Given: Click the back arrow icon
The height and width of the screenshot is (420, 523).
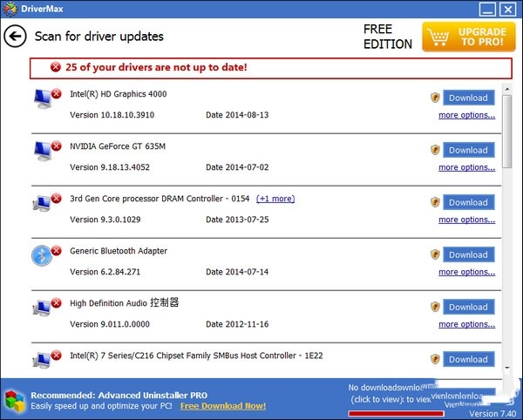Looking at the screenshot, I should 14,37.
